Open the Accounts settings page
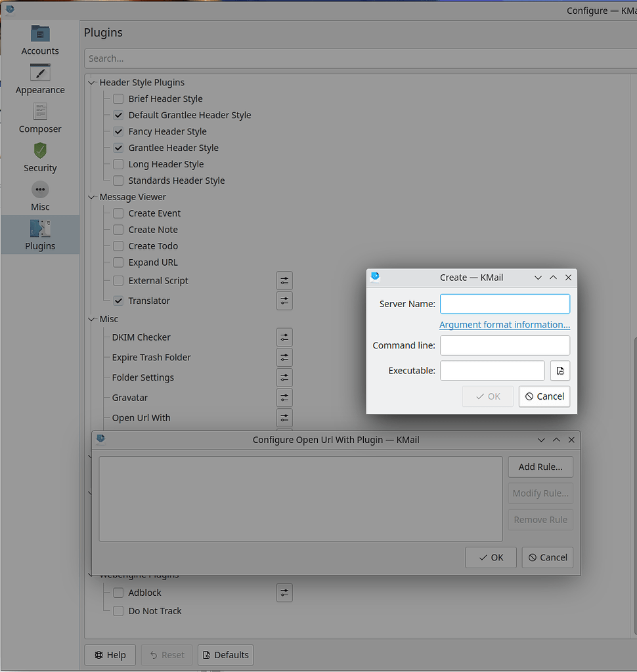Screen dimensions: 637x672 pyautogui.click(x=40, y=40)
